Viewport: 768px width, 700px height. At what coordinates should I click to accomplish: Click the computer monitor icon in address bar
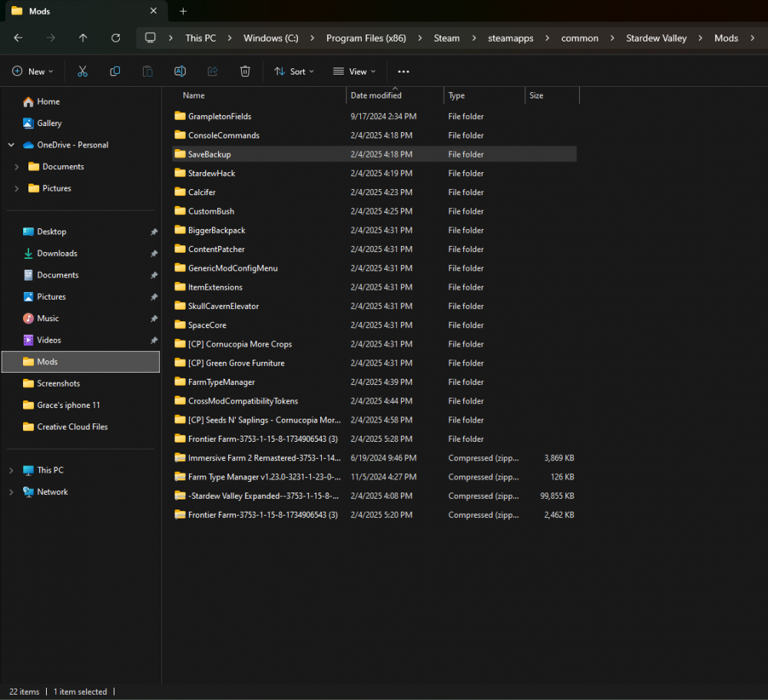tap(151, 38)
